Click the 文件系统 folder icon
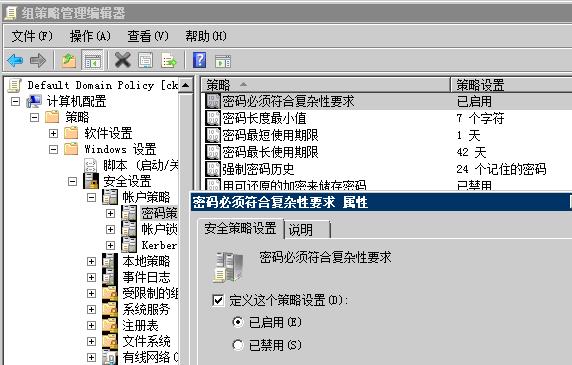572x365 pixels. [x=110, y=341]
